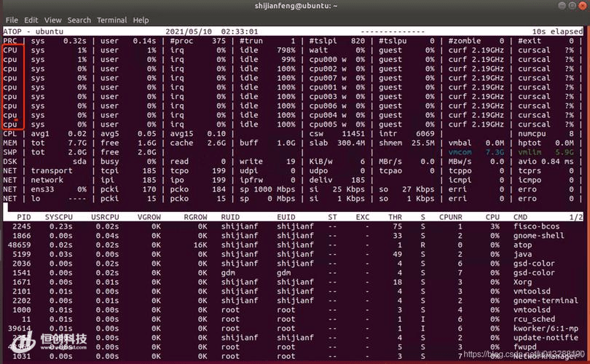Viewport: 590px width, 364px height.
Task: Select the java process name
Action: pyautogui.click(x=523, y=254)
